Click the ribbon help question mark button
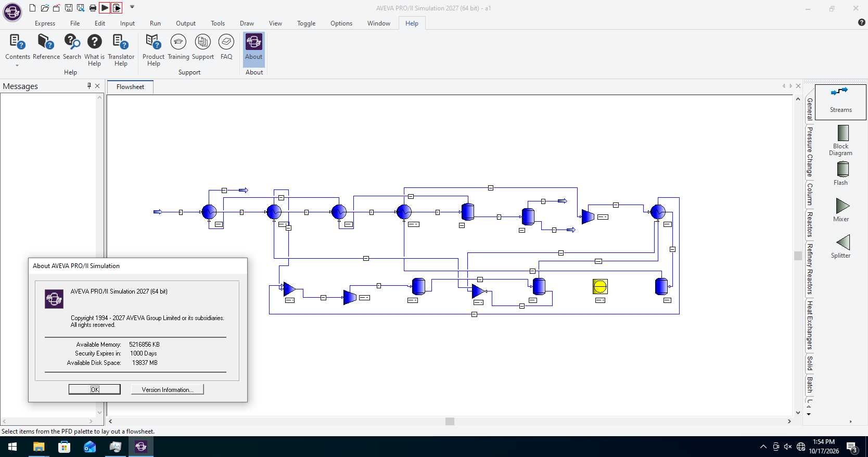 coord(861,22)
